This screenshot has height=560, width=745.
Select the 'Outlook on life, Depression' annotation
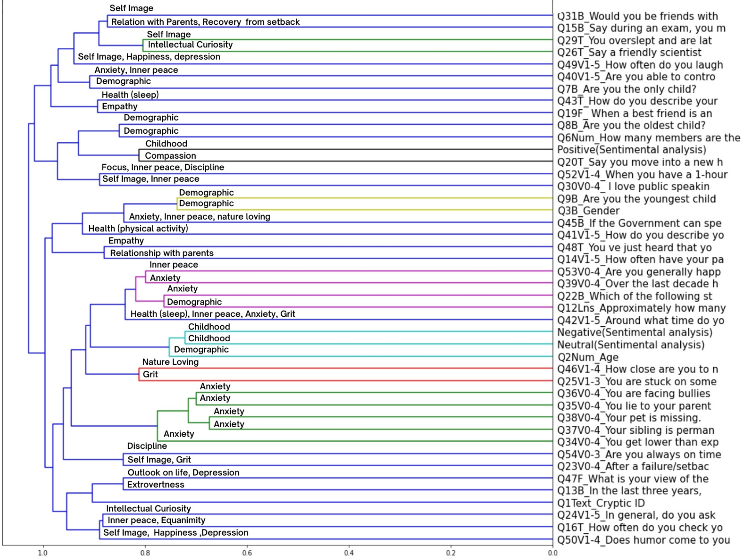click(184, 473)
